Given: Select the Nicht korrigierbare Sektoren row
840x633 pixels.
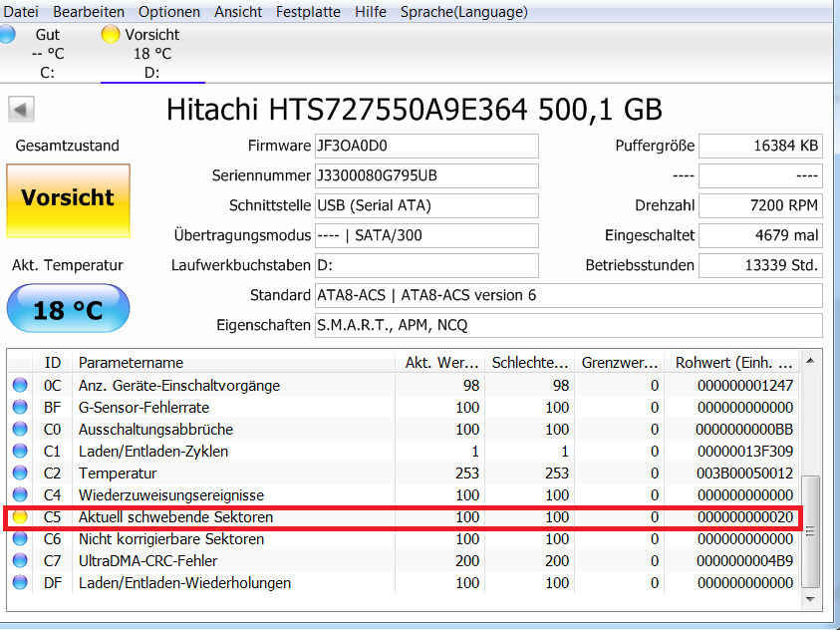Looking at the screenshot, I should [403, 539].
